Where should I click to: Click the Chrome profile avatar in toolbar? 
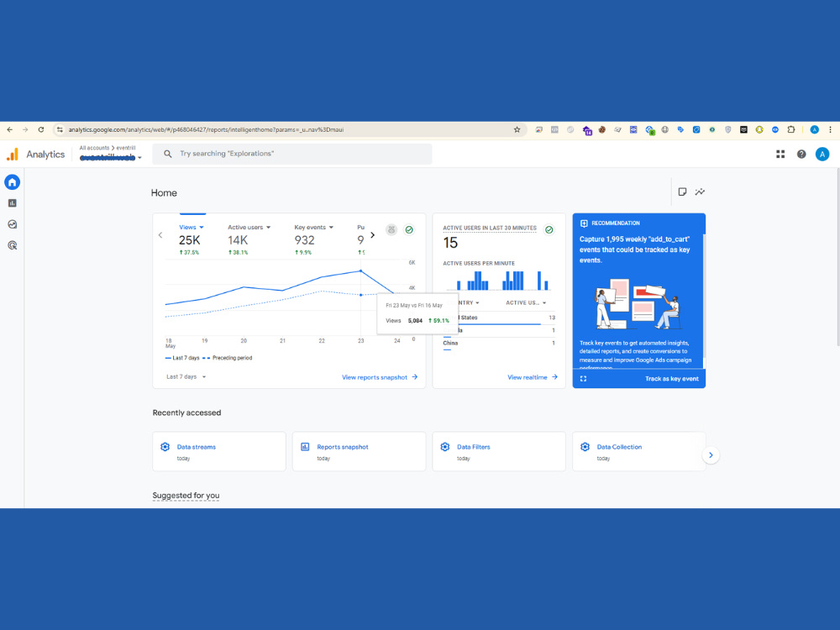(x=814, y=129)
